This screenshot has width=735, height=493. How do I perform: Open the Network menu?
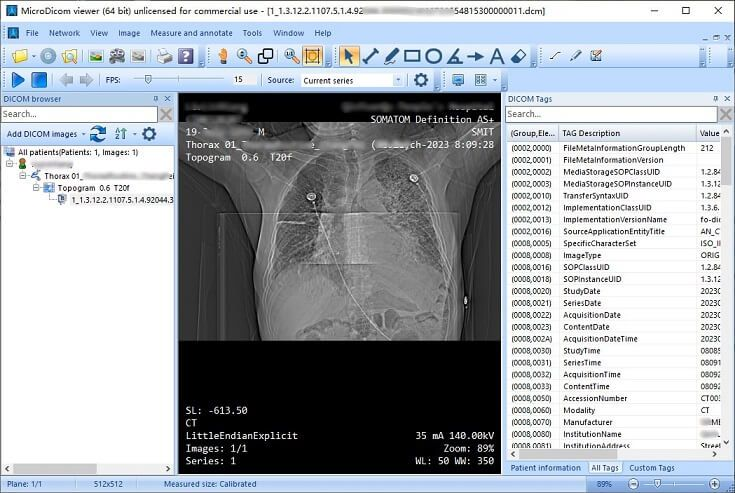(x=64, y=33)
